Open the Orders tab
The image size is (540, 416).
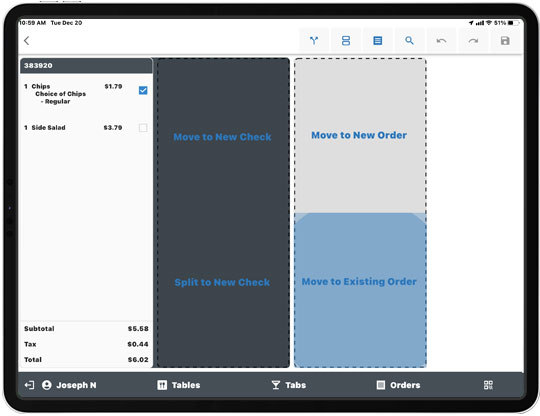[x=398, y=385]
